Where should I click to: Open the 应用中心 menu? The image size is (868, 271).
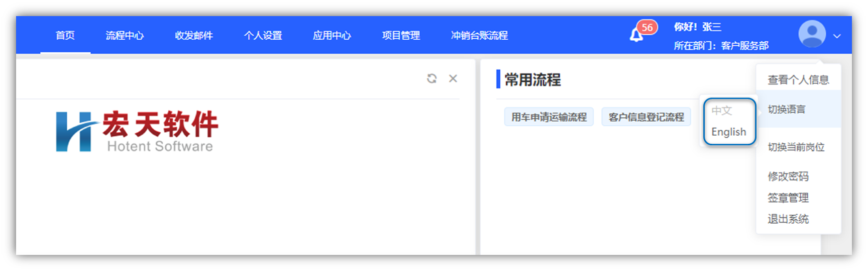click(332, 35)
